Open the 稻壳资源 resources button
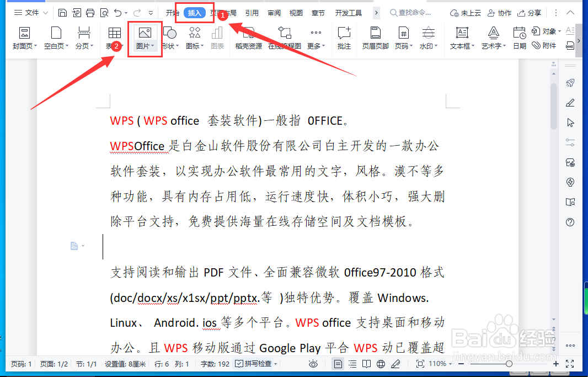This screenshot has width=588, height=377. point(249,38)
